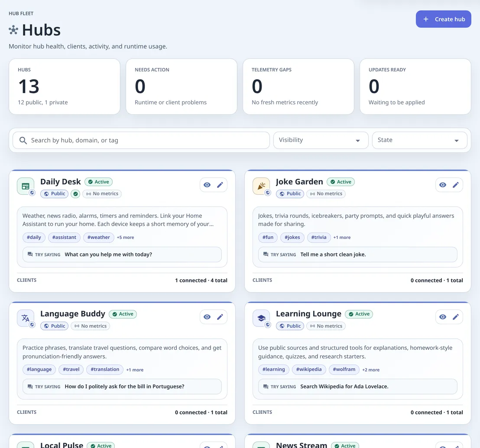480x448 pixels.
Task: Select the #fun tag
Action: (268, 237)
